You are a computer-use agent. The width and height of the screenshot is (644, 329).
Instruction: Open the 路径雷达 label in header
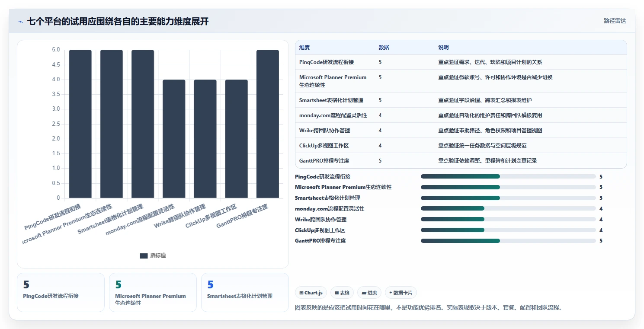pyautogui.click(x=615, y=21)
